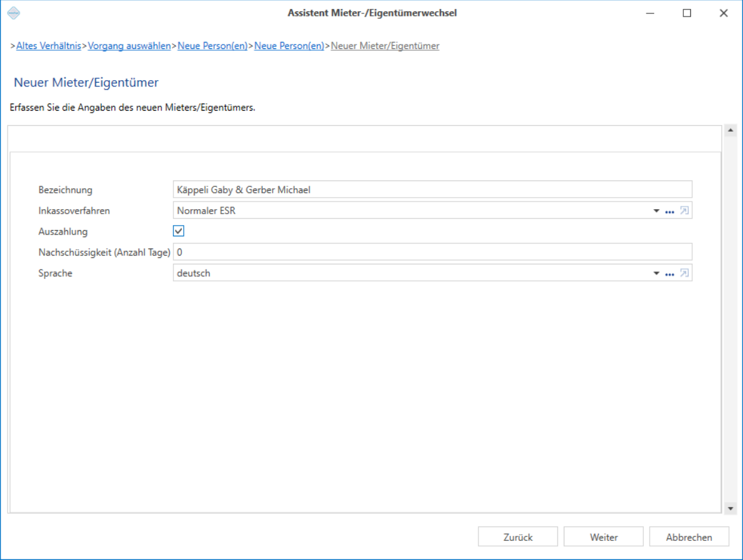Image resolution: width=743 pixels, height=560 pixels.
Task: Open the Inkassoverfahren record via arrow icon
Action: [685, 210]
